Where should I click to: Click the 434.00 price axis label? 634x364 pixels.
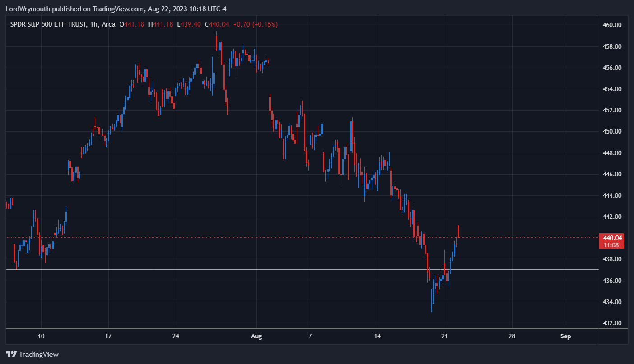pyautogui.click(x=612, y=302)
